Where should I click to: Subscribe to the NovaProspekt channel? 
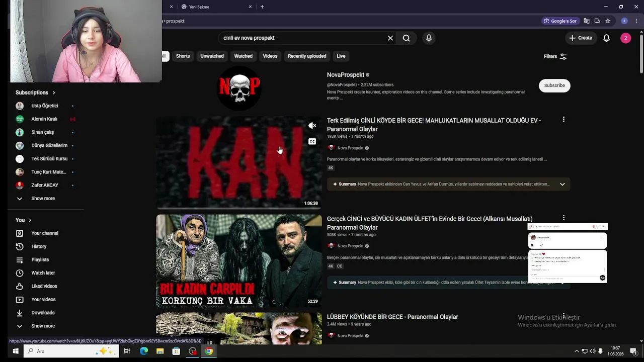(x=554, y=85)
